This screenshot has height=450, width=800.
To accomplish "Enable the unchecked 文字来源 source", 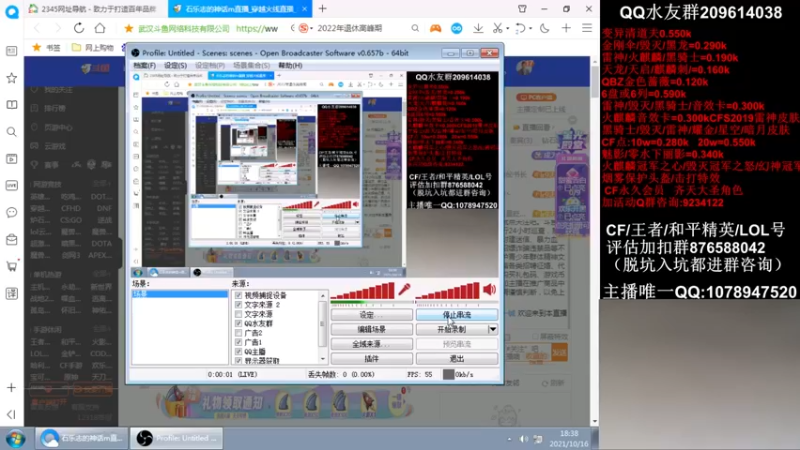I will tap(238, 314).
